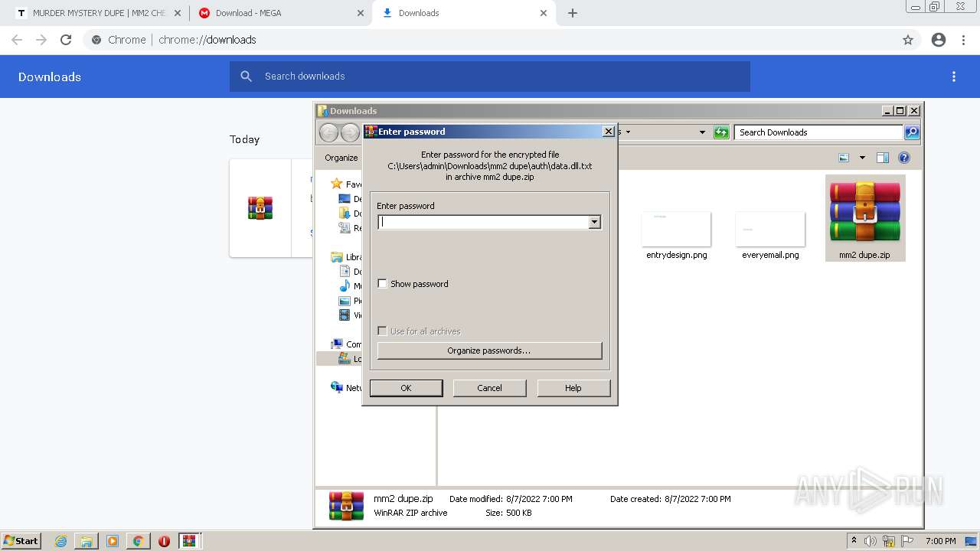Click the volume speaker tray icon
The height and width of the screenshot is (551, 980).
[871, 541]
